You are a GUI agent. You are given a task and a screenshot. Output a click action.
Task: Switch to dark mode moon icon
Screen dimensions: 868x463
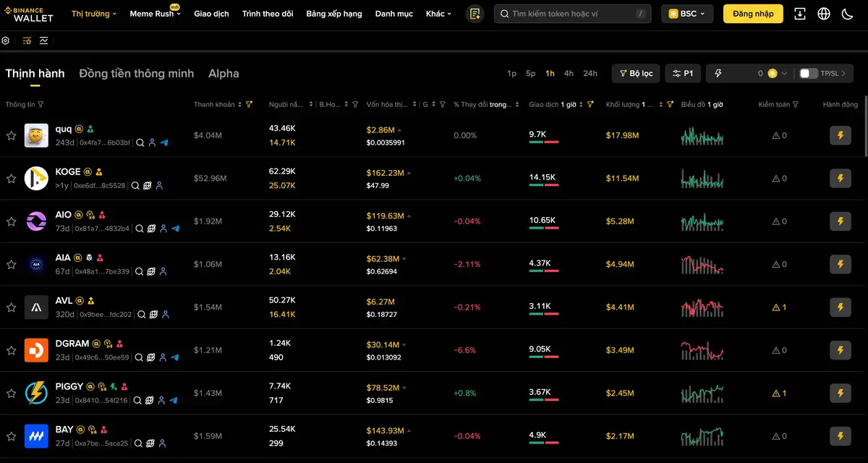[x=847, y=14]
